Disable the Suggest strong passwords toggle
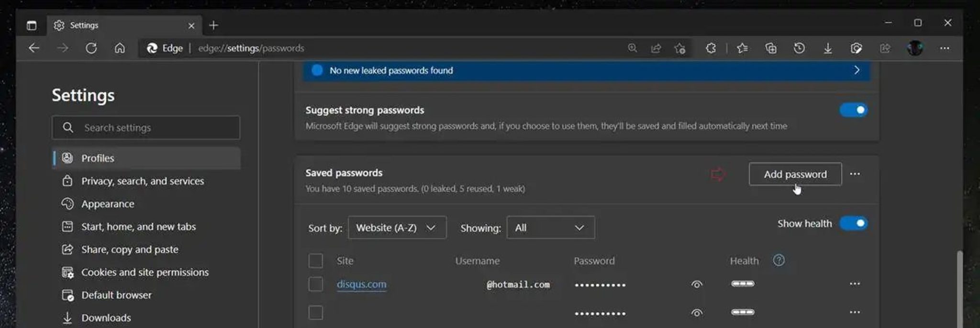This screenshot has height=328, width=980. tap(854, 109)
